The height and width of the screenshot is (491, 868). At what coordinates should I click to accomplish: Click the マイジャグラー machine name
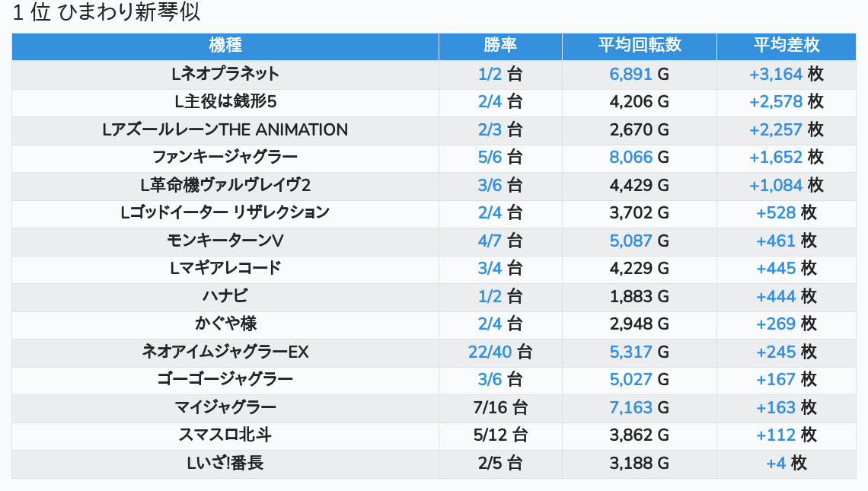tap(225, 407)
